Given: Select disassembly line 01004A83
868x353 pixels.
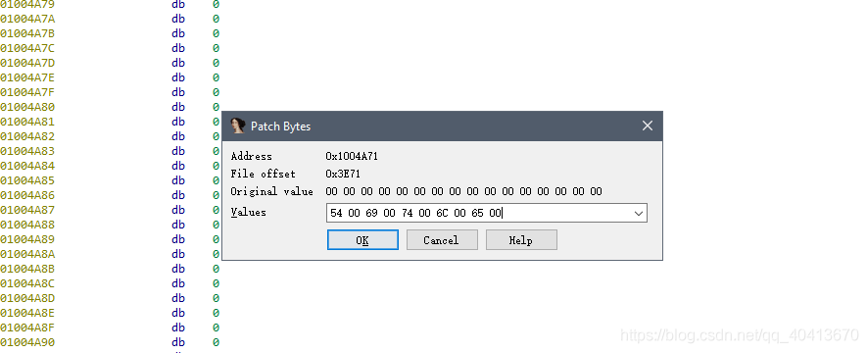Looking at the screenshot, I should click(x=110, y=151).
